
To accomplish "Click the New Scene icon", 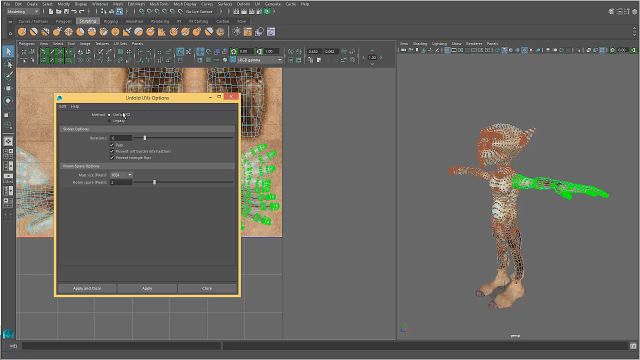I will coord(51,11).
